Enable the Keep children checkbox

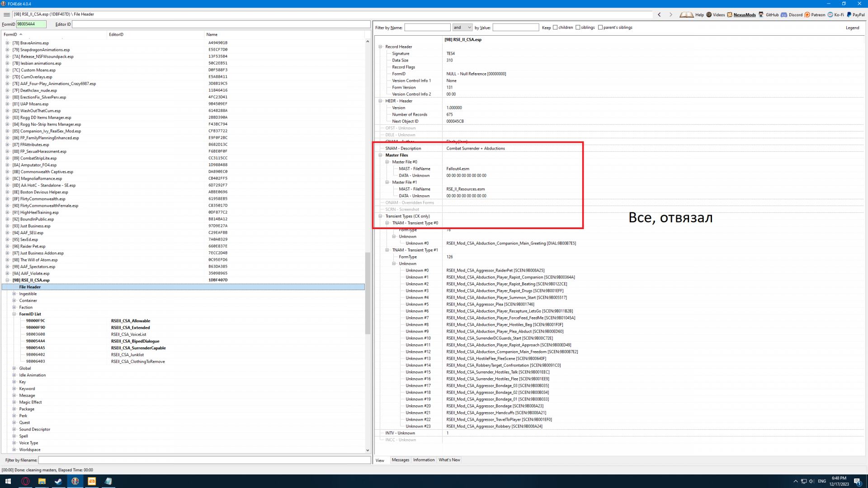click(x=555, y=28)
